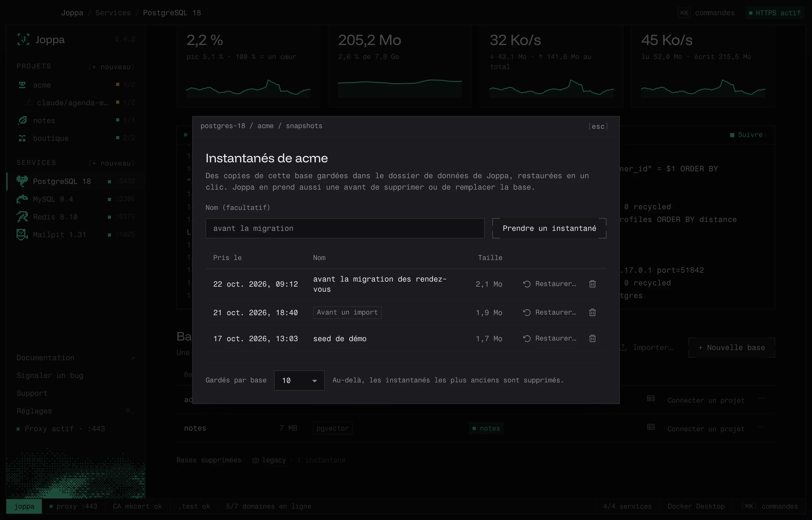Open 'Signaler un bug' link
Viewport: 812px width, 520px height.
pos(50,375)
